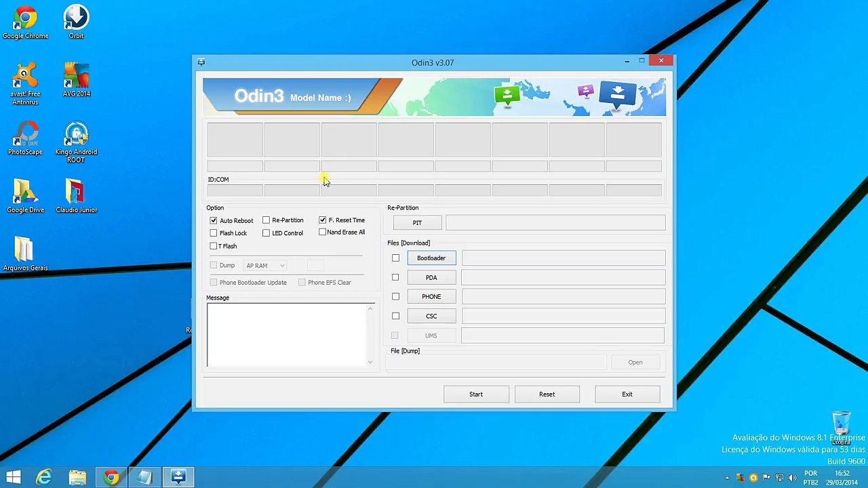This screenshot has width=868, height=488.
Task: Click the Reset button in Odin3
Action: [x=547, y=394]
